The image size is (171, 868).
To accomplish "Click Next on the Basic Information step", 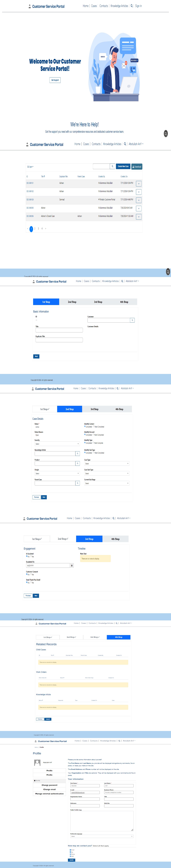I will pyautogui.click(x=36, y=356).
